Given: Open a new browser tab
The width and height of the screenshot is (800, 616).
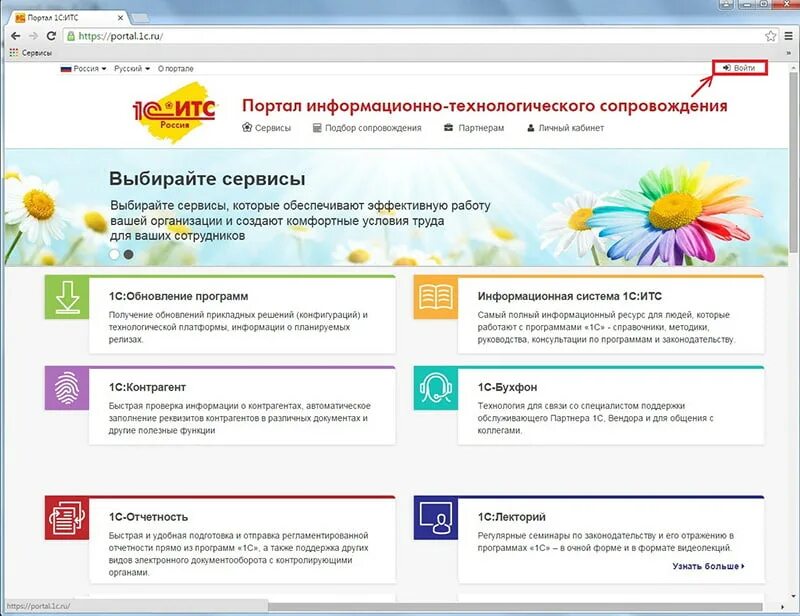Looking at the screenshot, I should tap(140, 18).
